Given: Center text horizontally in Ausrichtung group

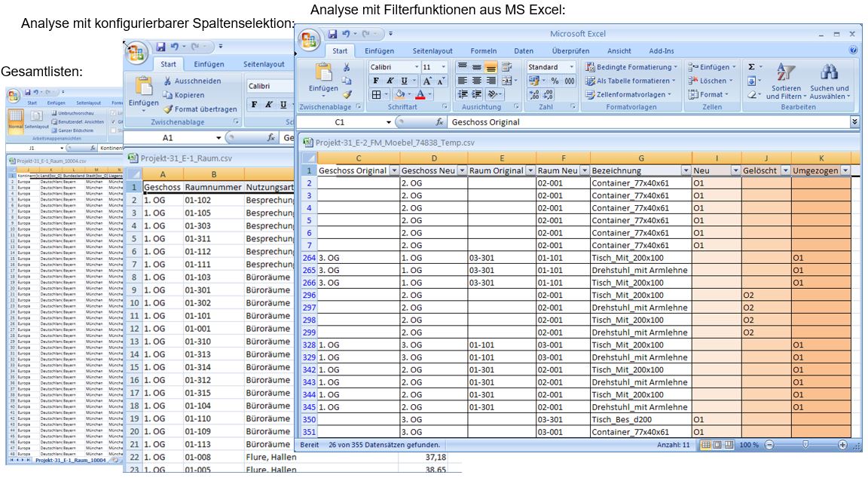Looking at the screenshot, I should click(x=477, y=81).
